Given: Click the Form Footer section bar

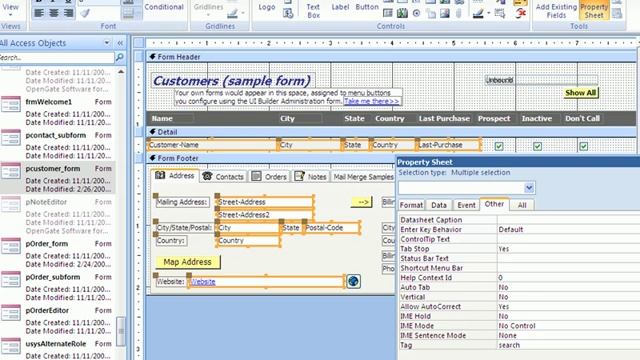Looking at the screenshot, I should click(x=270, y=158).
